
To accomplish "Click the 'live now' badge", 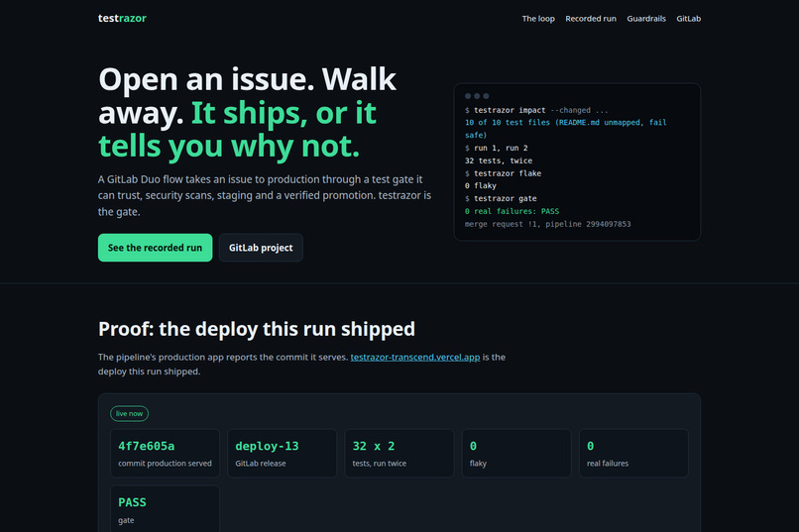I will 129,413.
